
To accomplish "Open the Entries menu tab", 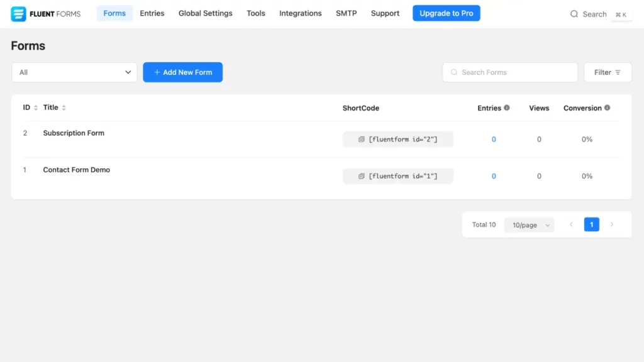I will (x=152, y=13).
